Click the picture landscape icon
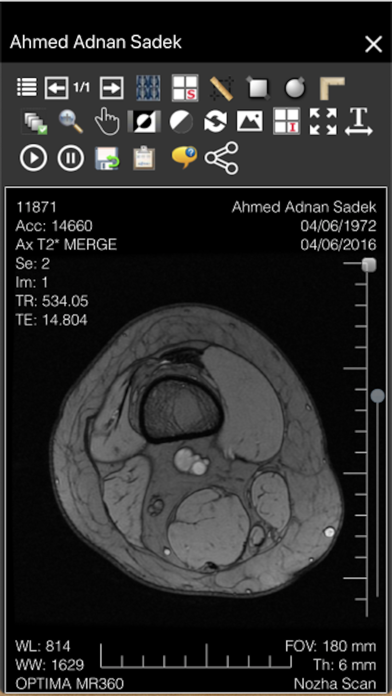Viewport: 392px width, 696px height. (x=249, y=122)
